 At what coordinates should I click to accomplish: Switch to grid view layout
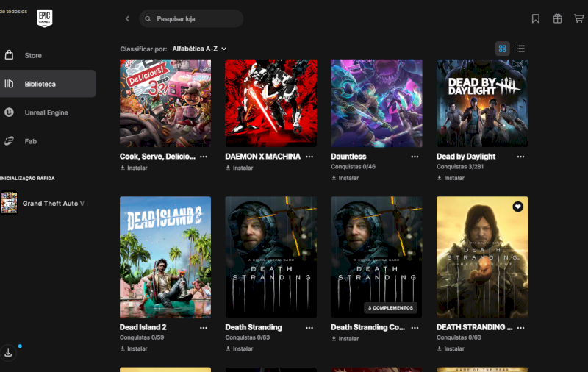503,49
